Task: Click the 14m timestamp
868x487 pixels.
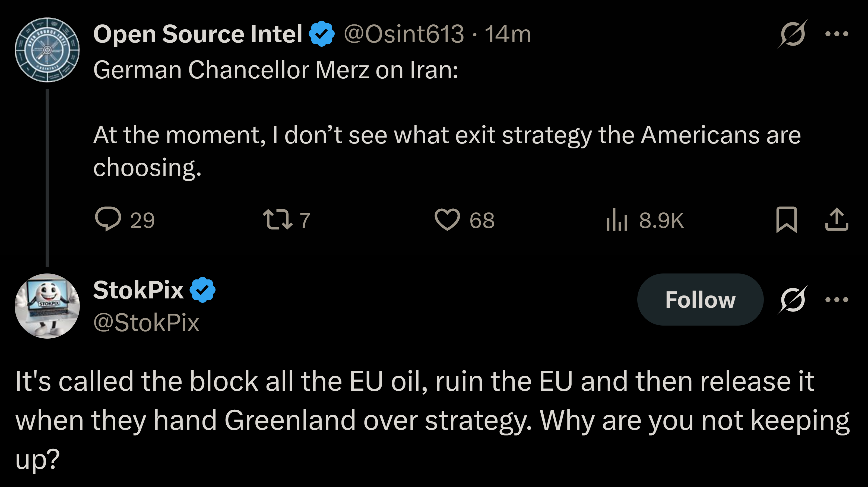Action: (508, 34)
